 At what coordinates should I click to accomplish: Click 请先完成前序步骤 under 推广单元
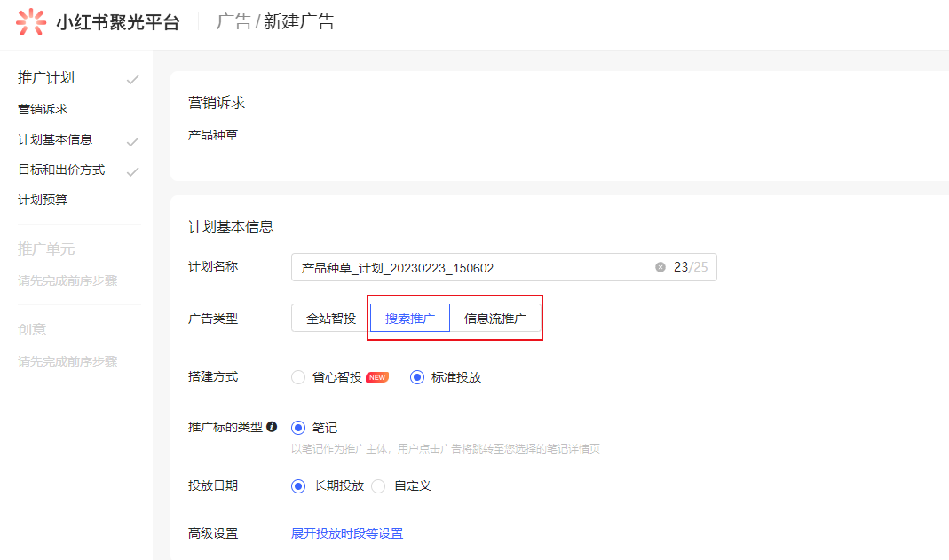coord(67,280)
